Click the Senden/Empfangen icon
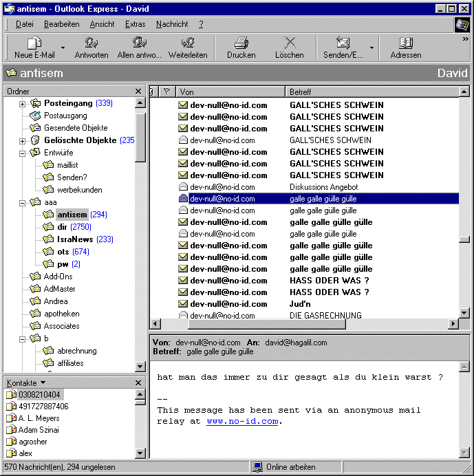 (x=342, y=43)
